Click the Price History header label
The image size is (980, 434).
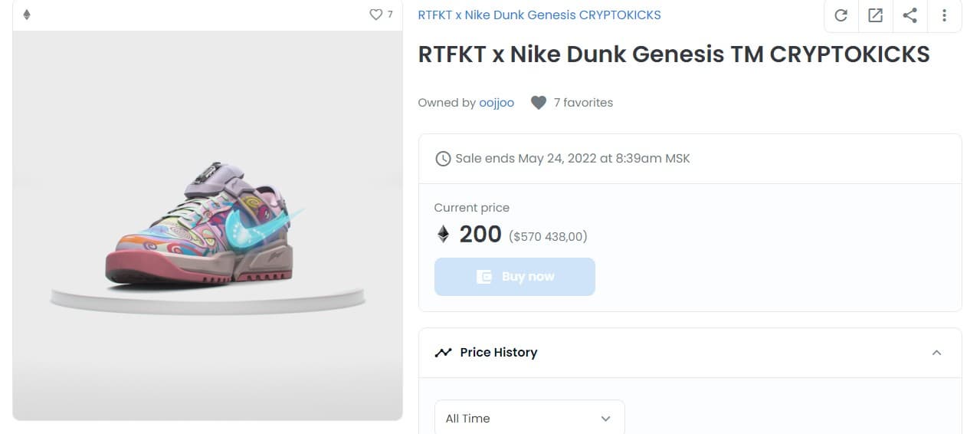(498, 353)
